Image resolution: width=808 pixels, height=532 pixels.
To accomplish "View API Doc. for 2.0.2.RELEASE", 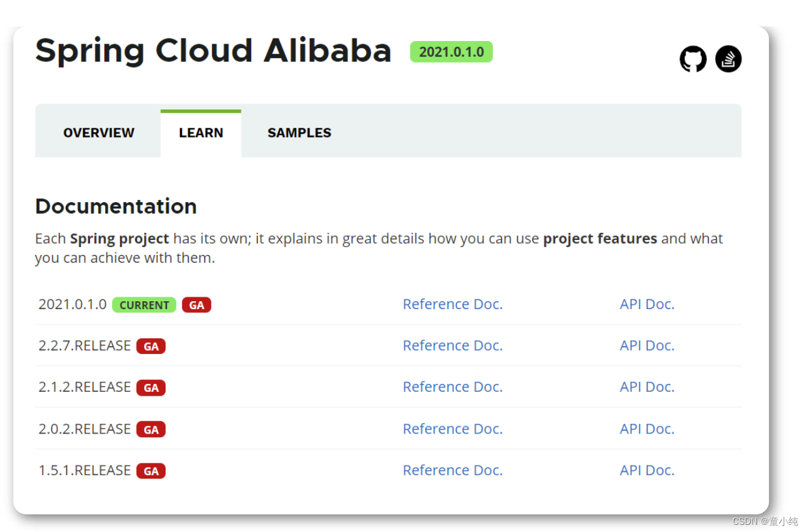I will point(647,429).
